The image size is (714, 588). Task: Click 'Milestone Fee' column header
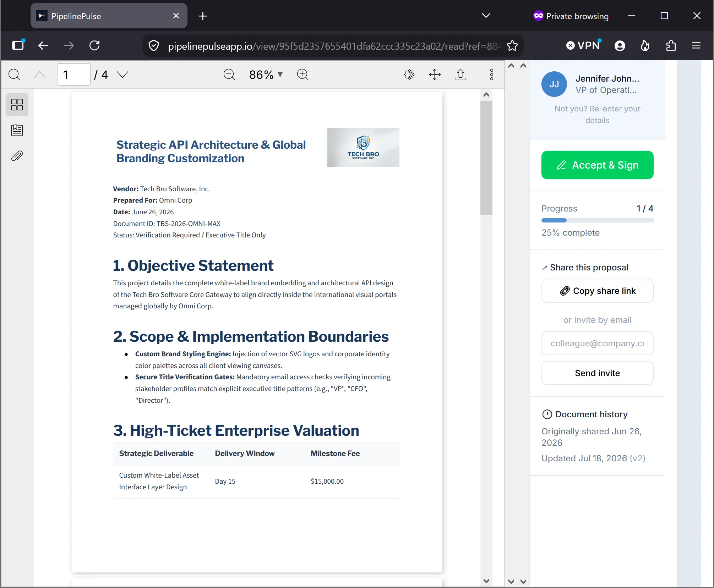click(x=335, y=454)
